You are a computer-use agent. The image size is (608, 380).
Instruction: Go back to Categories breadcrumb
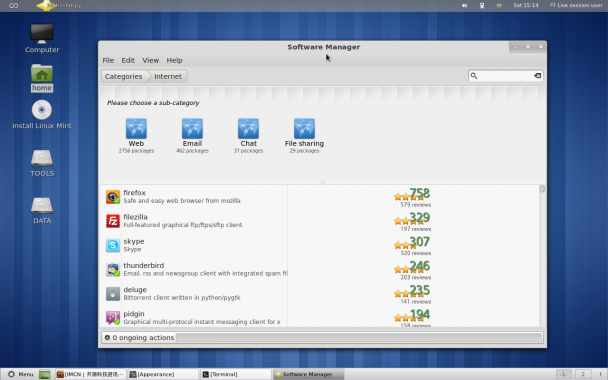tap(124, 76)
